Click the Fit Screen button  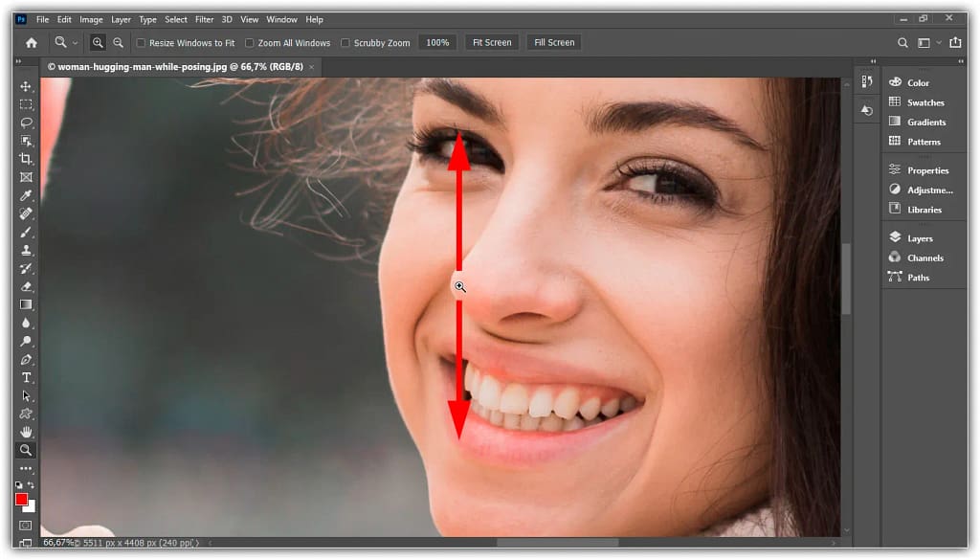[492, 42]
